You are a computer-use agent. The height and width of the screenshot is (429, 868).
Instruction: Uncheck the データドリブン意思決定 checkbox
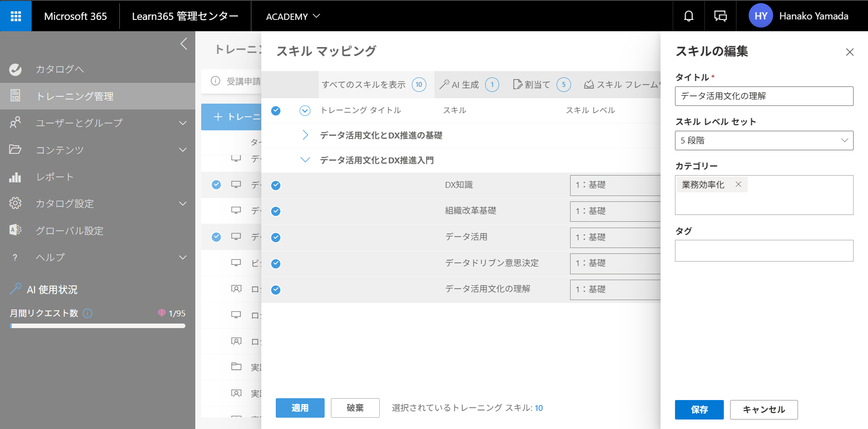point(276,264)
